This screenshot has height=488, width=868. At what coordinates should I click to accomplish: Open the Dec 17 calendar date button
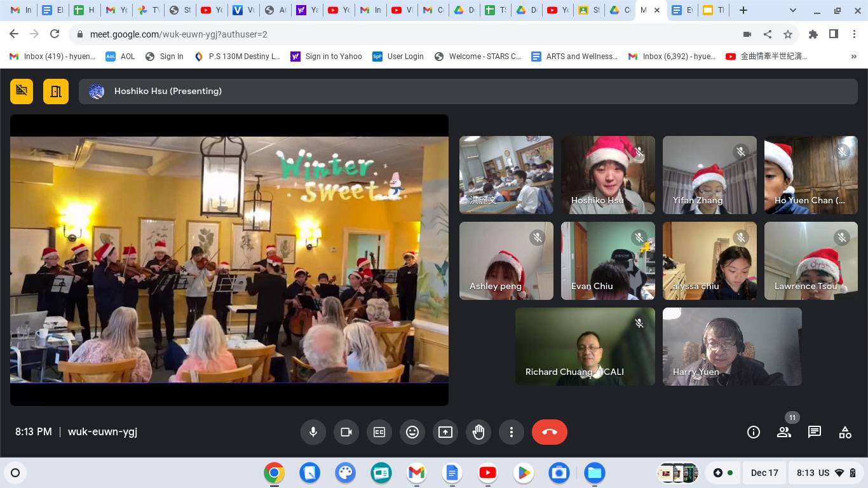[x=764, y=473]
